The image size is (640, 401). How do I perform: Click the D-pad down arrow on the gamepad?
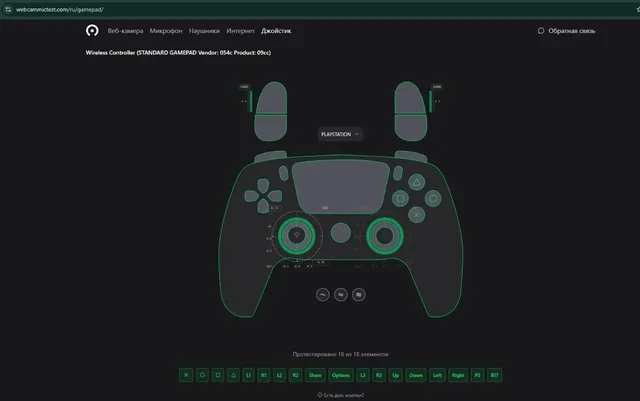(x=263, y=207)
